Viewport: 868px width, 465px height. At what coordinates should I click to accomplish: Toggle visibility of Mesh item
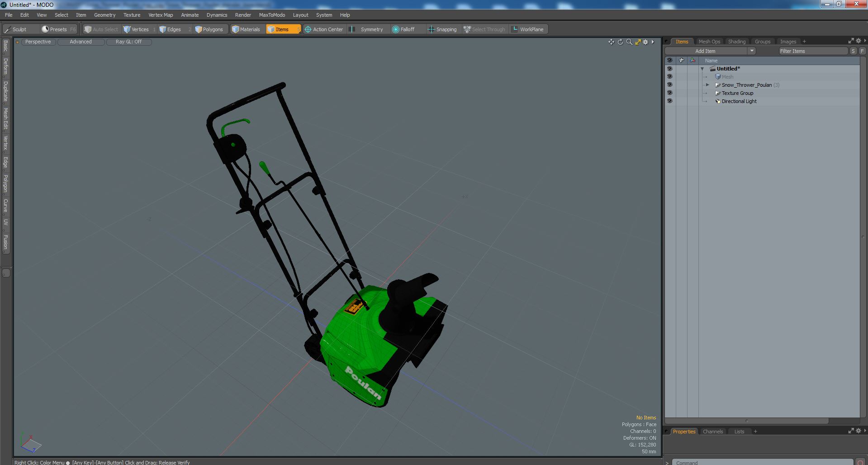(x=669, y=77)
